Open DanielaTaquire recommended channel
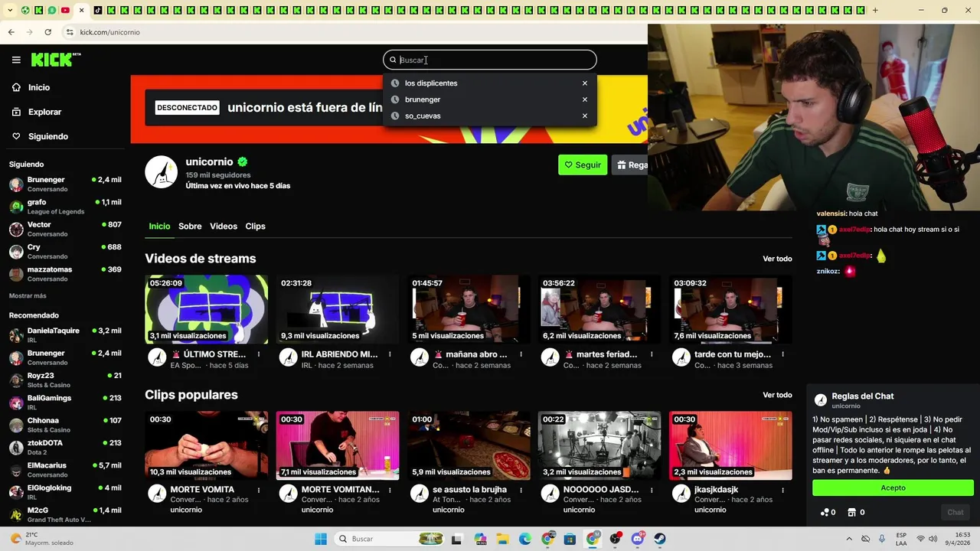The image size is (980, 551). point(65,335)
